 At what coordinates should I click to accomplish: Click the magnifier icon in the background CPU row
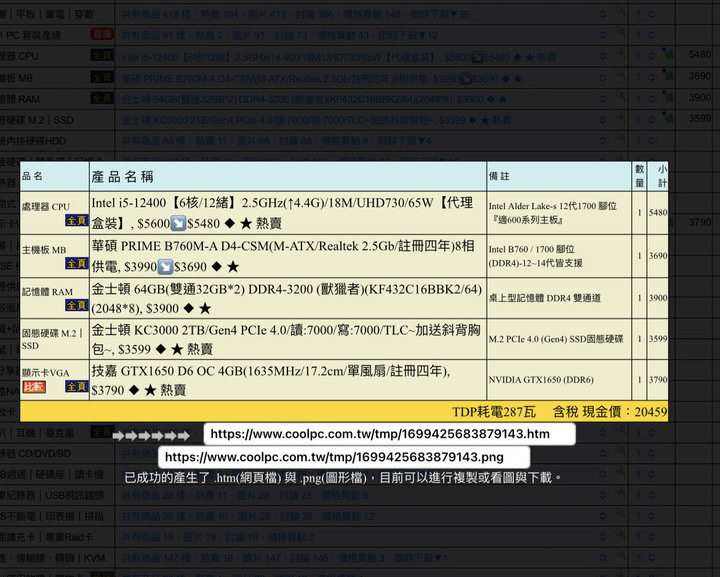[620, 54]
